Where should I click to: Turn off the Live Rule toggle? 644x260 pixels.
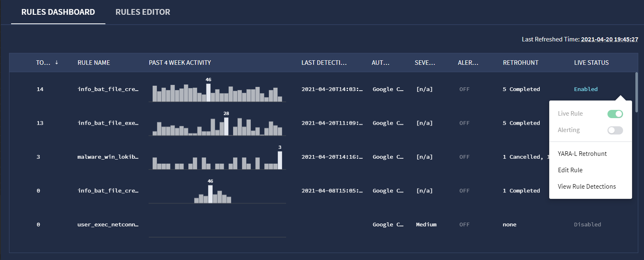coord(615,114)
